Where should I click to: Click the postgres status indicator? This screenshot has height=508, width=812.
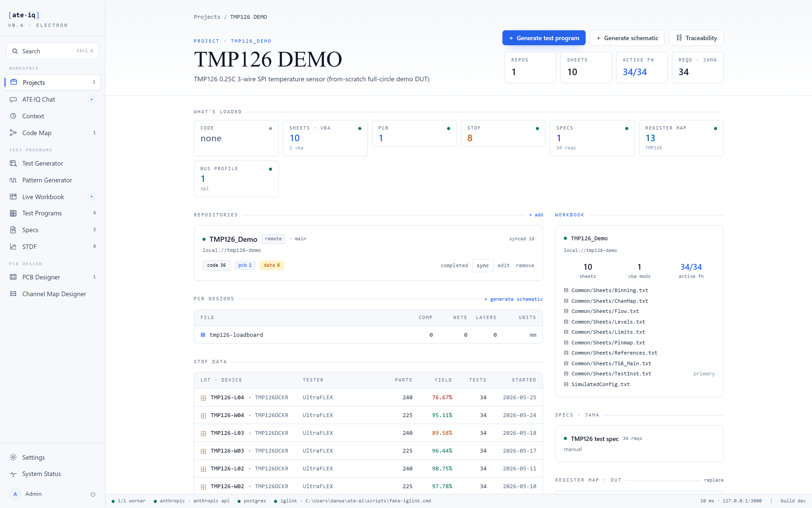252,501
